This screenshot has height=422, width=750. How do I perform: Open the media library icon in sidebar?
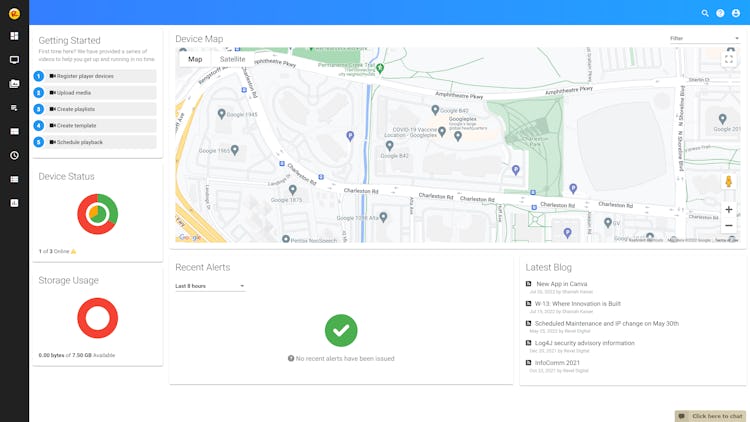tap(14, 84)
